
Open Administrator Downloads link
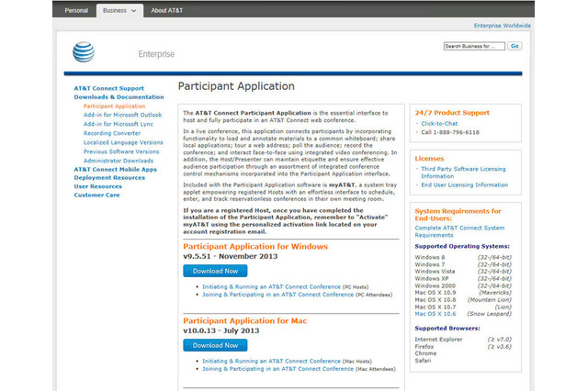tap(119, 161)
